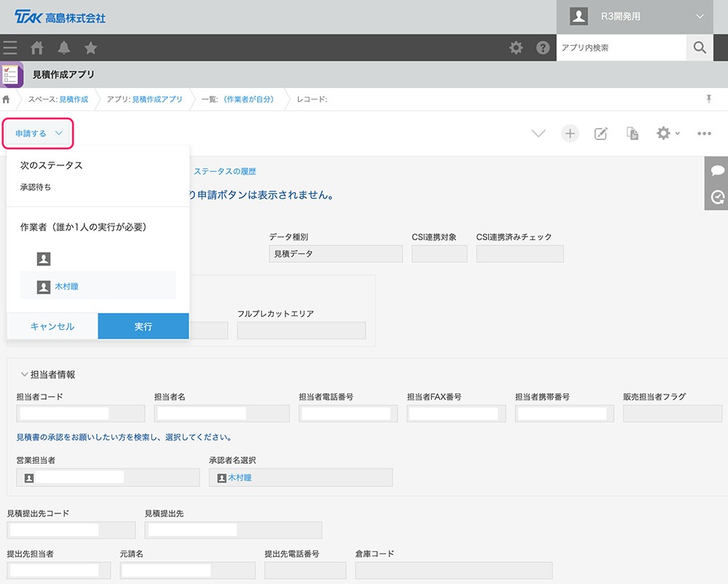Viewport: 728px width, 584px height.
Task: Click the 提出先電話番号 field
Action: (x=306, y=571)
